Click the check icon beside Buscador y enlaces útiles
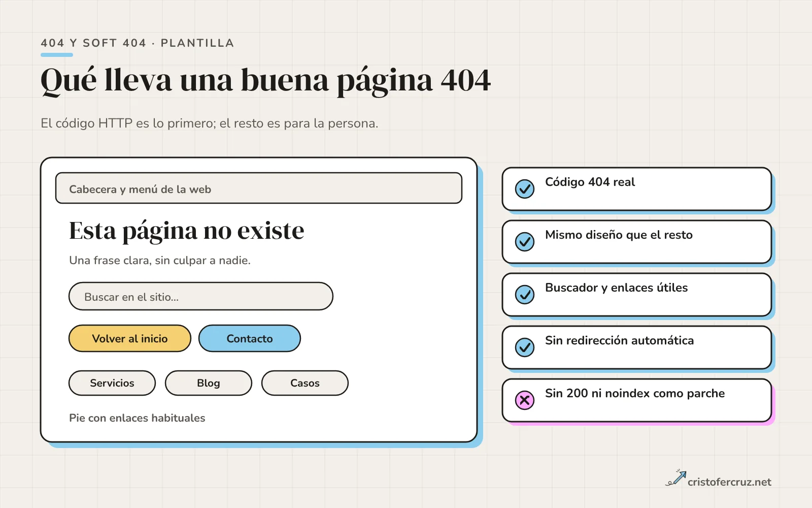Viewport: 812px width, 508px height. (x=525, y=295)
